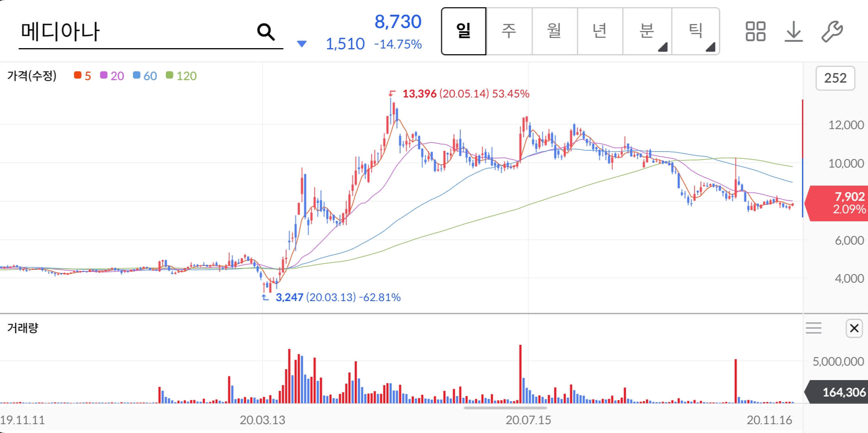Click the download arrow icon
868x433 pixels.
pos(793,31)
